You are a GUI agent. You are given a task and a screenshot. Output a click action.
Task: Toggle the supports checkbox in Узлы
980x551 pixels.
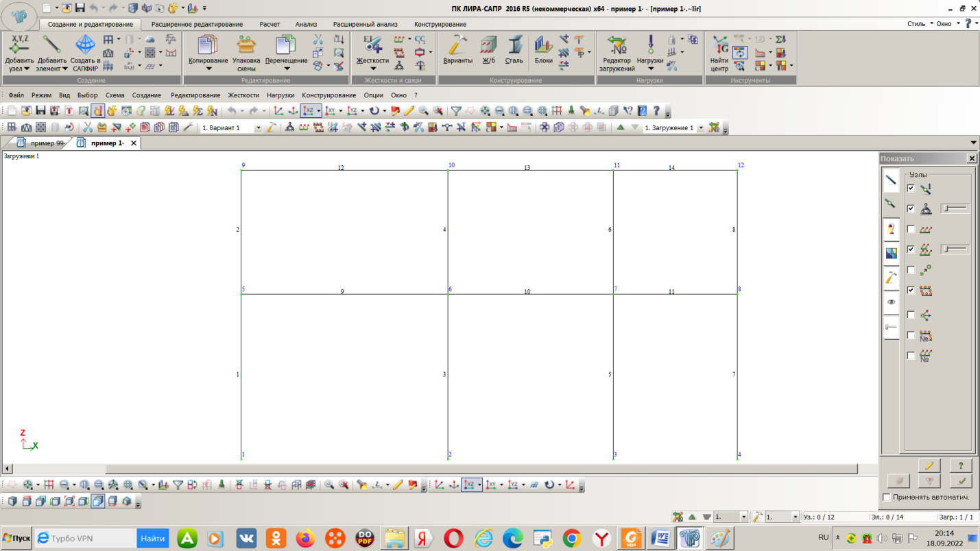click(x=911, y=208)
